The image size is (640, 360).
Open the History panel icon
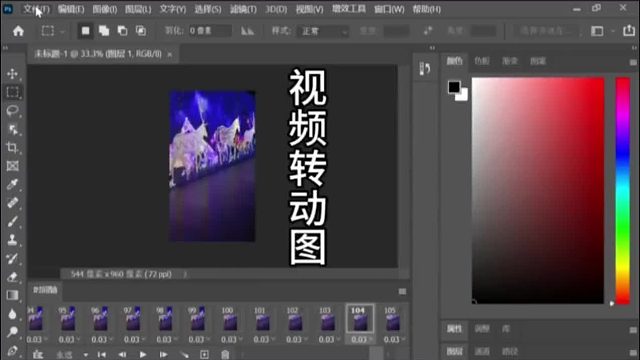[424, 69]
